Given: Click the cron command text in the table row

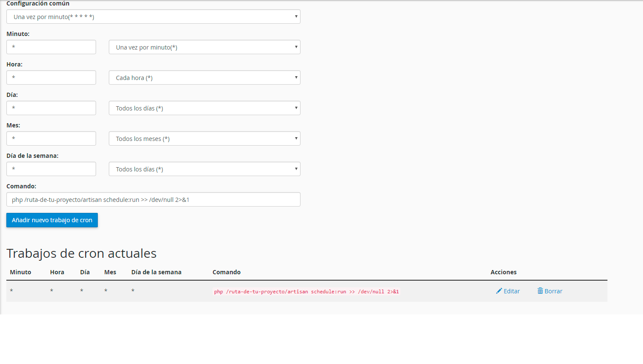Looking at the screenshot, I should 306,292.
